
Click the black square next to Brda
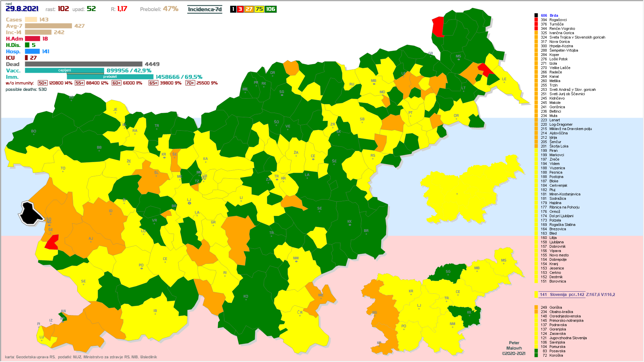[x=536, y=15]
